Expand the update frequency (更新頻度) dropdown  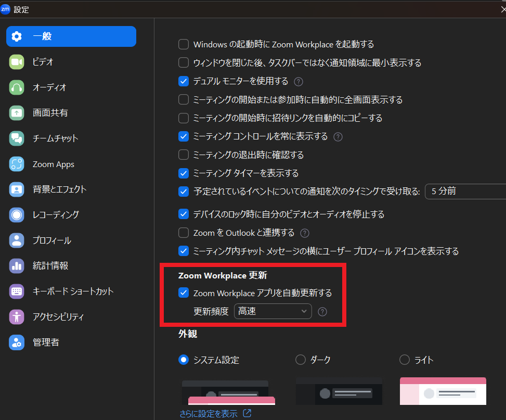coord(273,311)
